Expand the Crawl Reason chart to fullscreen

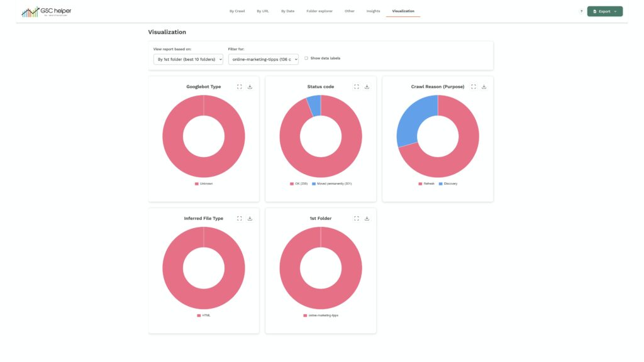474,87
